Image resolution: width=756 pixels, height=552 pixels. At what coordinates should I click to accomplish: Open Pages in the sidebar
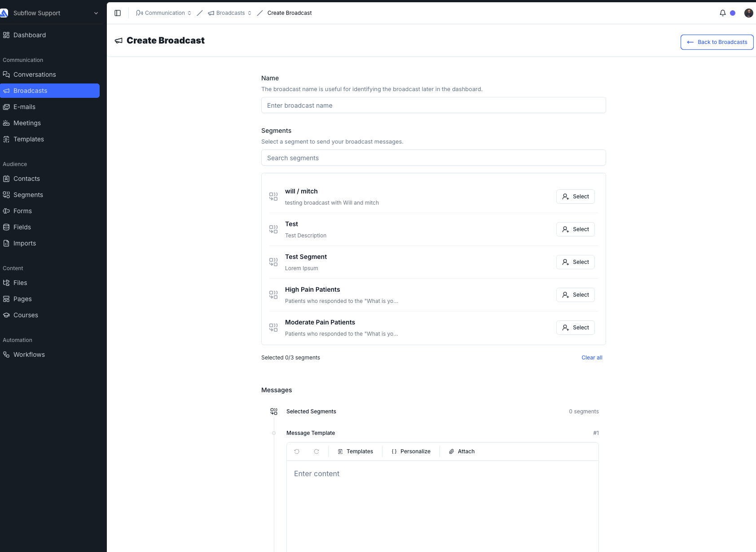50,299
